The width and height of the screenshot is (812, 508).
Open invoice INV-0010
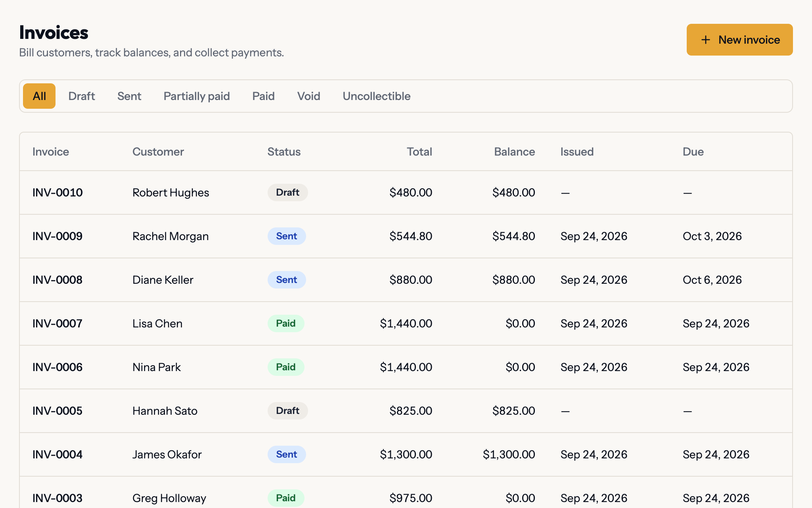[57, 192]
